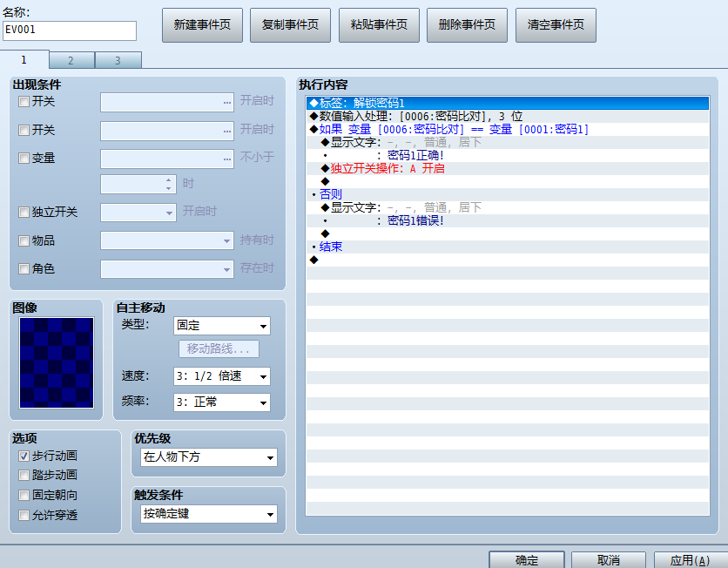Enable the second 开关 condition checkbox
This screenshot has width=728, height=568.
pyautogui.click(x=24, y=130)
